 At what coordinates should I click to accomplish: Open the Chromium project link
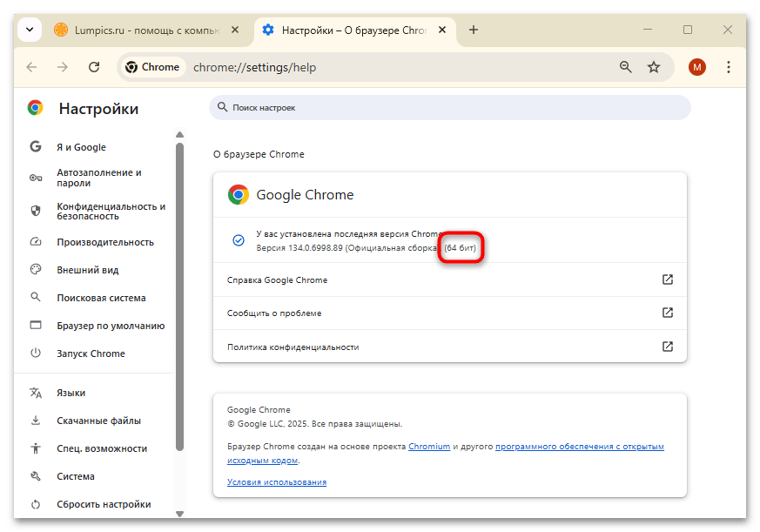(x=429, y=446)
